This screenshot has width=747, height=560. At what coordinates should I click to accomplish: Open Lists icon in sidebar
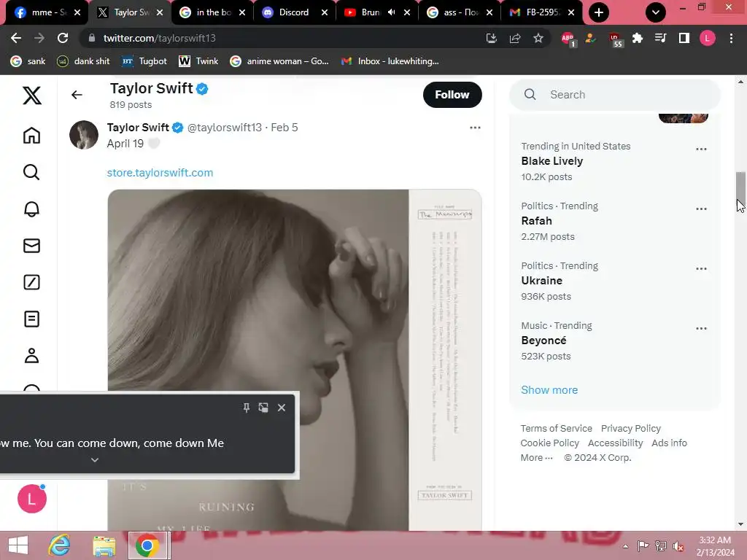(32, 319)
